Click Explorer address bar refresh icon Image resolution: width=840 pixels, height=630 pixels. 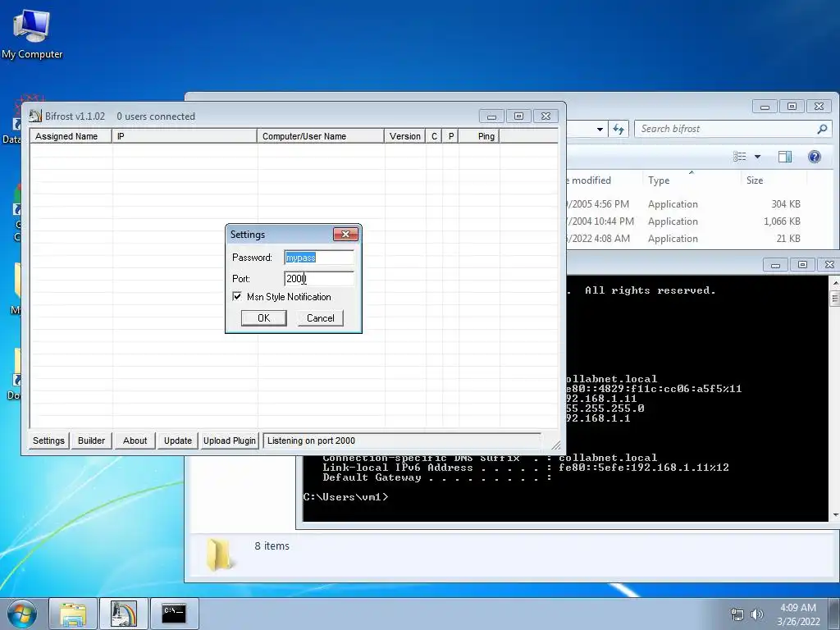click(x=619, y=129)
